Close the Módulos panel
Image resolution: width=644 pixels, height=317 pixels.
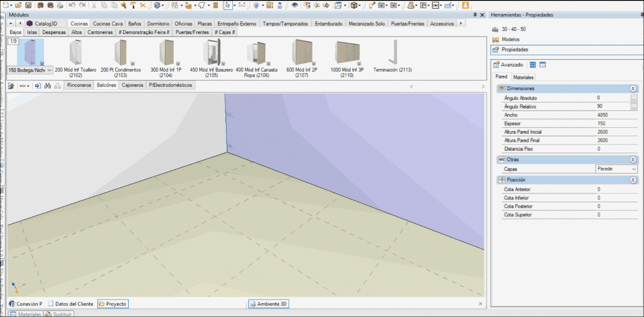pos(482,15)
